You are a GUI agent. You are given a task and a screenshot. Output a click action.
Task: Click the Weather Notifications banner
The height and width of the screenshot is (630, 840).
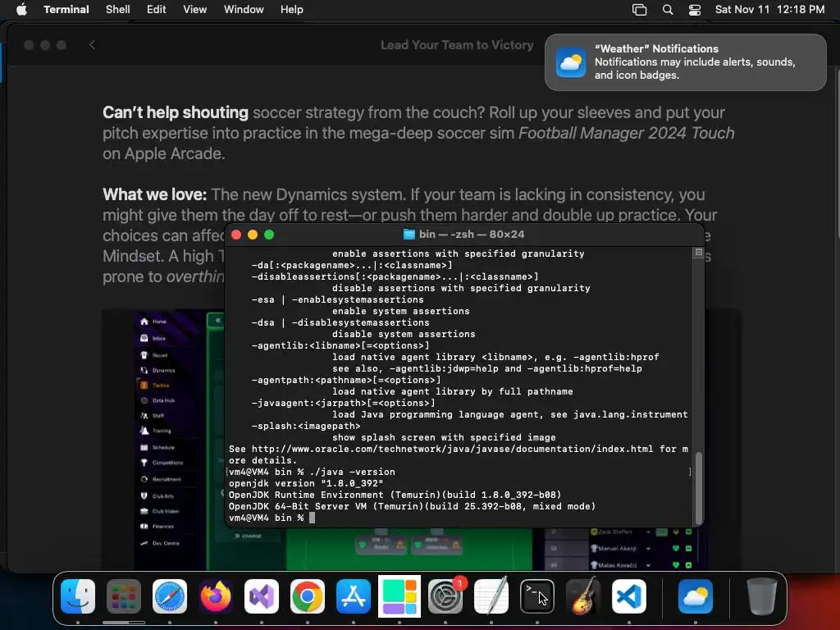pos(686,62)
